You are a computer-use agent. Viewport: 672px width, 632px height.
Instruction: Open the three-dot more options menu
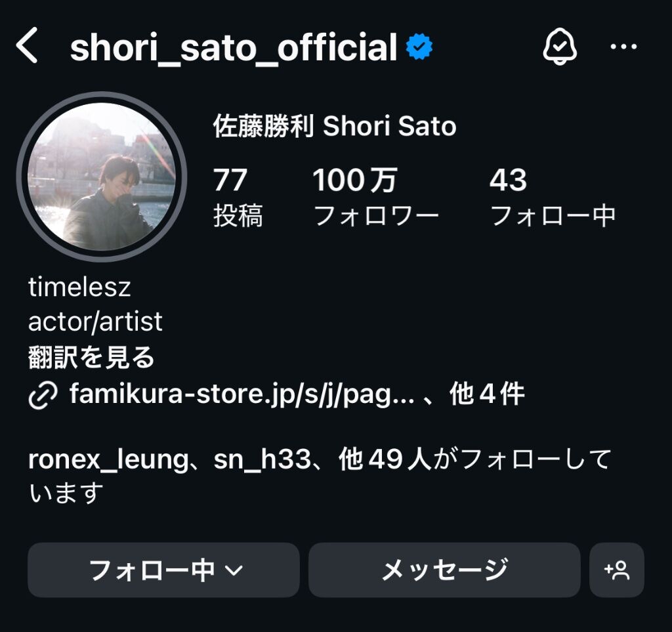(623, 47)
